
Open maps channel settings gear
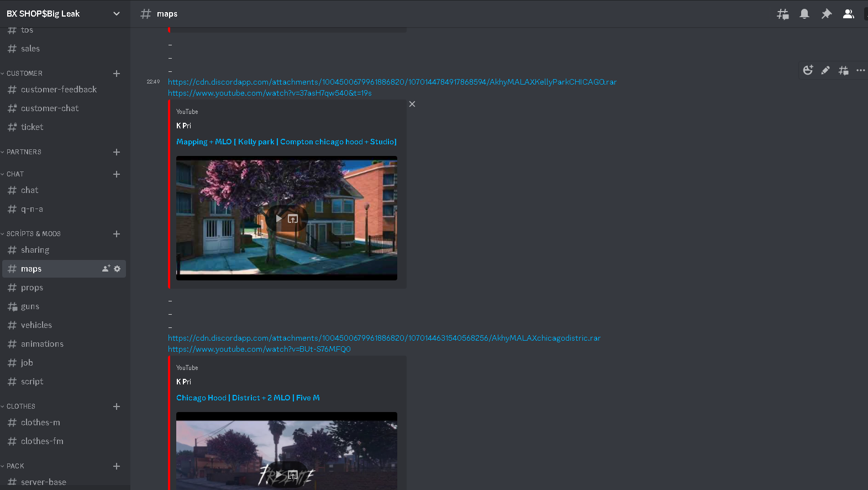[x=117, y=269]
